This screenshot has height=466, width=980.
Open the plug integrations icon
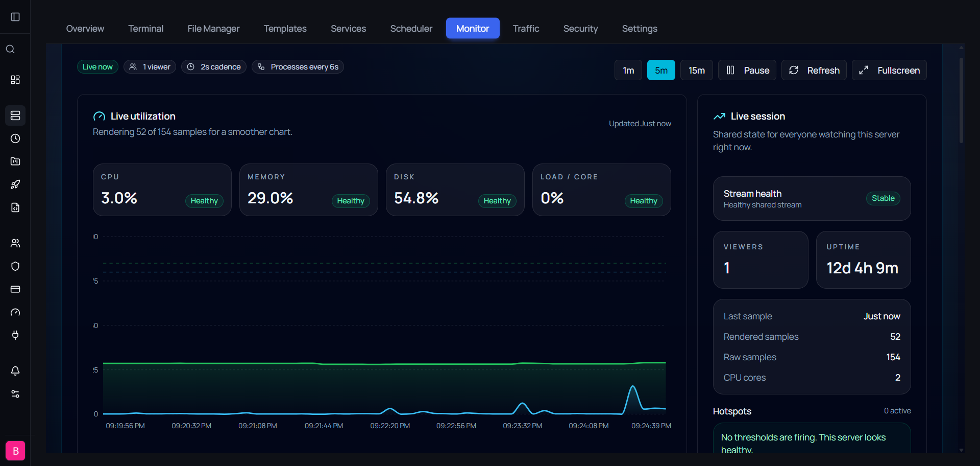click(x=15, y=335)
